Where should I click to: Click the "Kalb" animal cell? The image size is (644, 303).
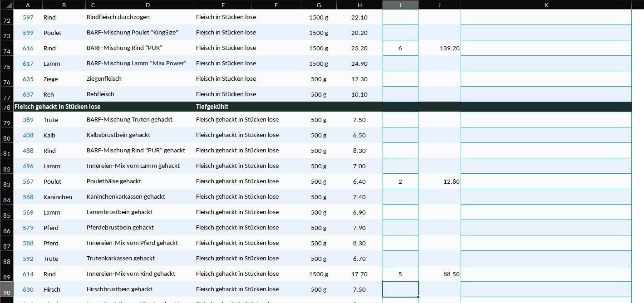(49, 135)
